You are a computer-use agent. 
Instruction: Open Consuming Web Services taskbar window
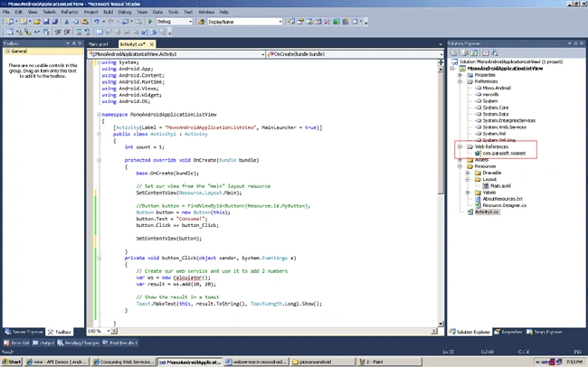click(123, 362)
